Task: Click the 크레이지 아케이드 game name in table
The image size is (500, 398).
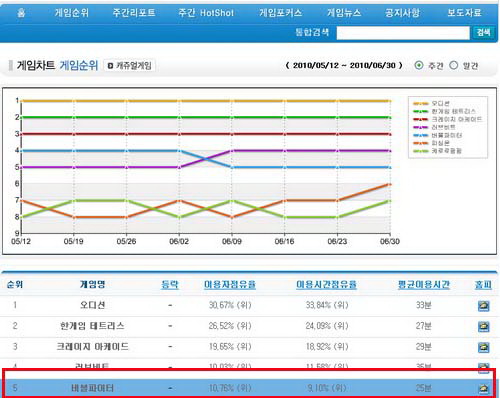Action: [92, 347]
